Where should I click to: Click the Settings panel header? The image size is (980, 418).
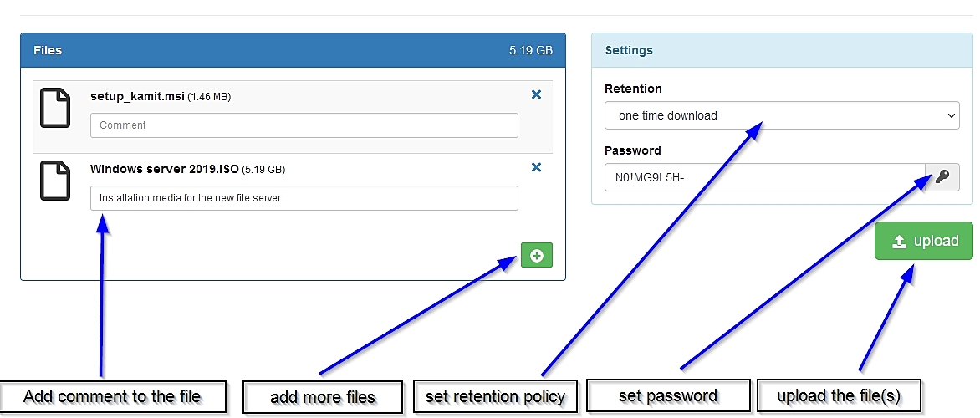781,50
